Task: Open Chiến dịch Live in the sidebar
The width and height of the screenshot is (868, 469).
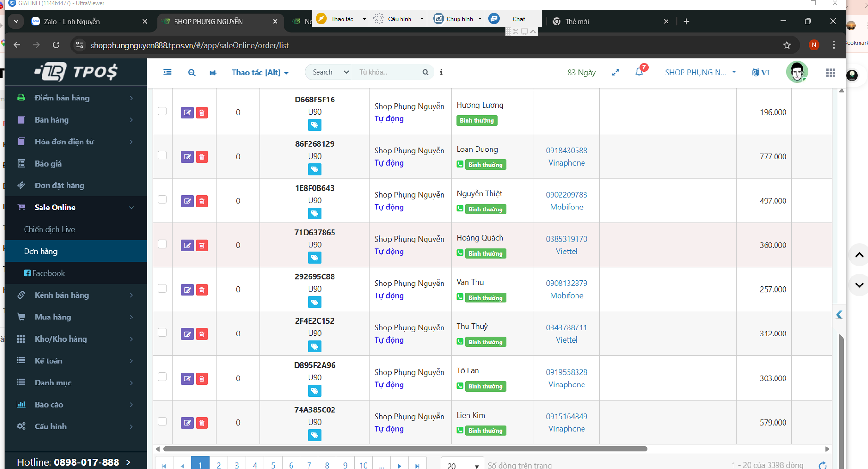Action: click(x=50, y=229)
